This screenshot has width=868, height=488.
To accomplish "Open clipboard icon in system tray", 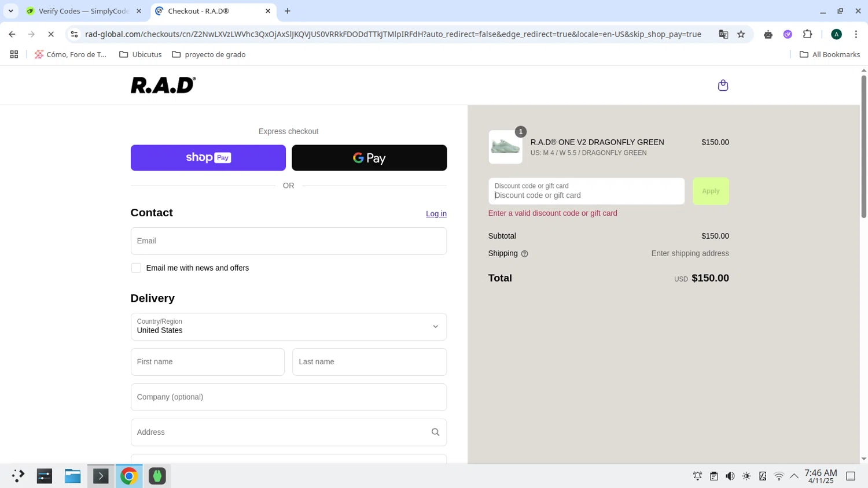I will point(714,476).
